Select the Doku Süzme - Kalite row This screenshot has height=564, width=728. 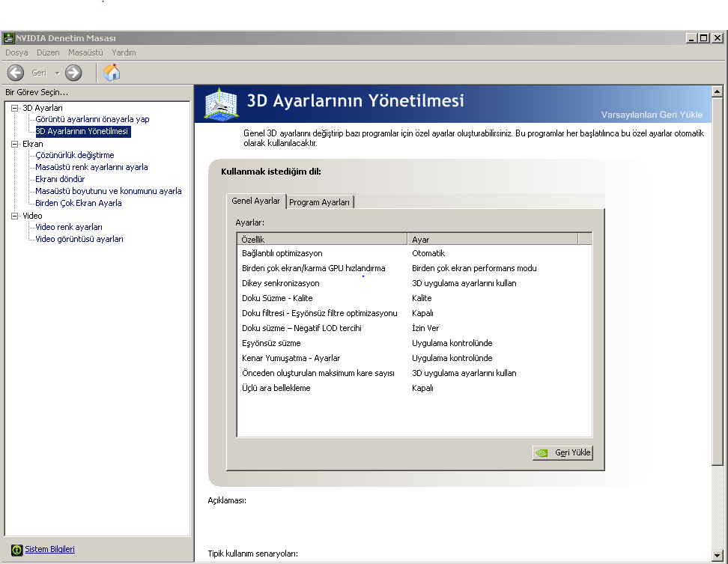click(x=414, y=298)
